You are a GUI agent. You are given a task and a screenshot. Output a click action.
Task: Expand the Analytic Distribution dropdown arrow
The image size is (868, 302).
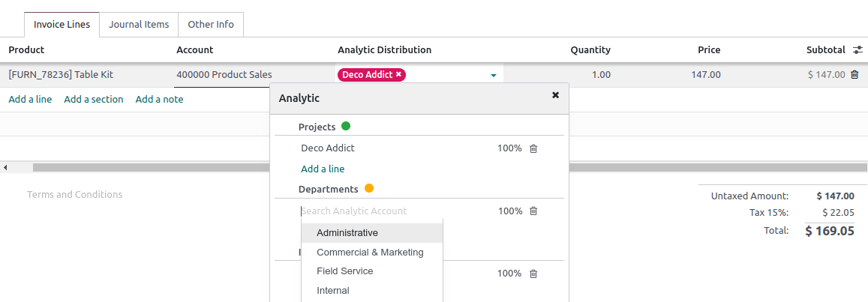[x=494, y=76]
